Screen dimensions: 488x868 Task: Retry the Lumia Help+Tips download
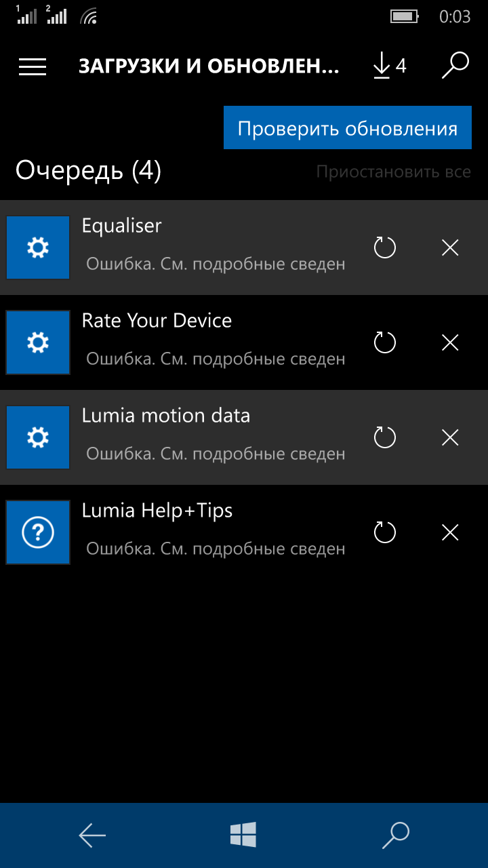385,533
